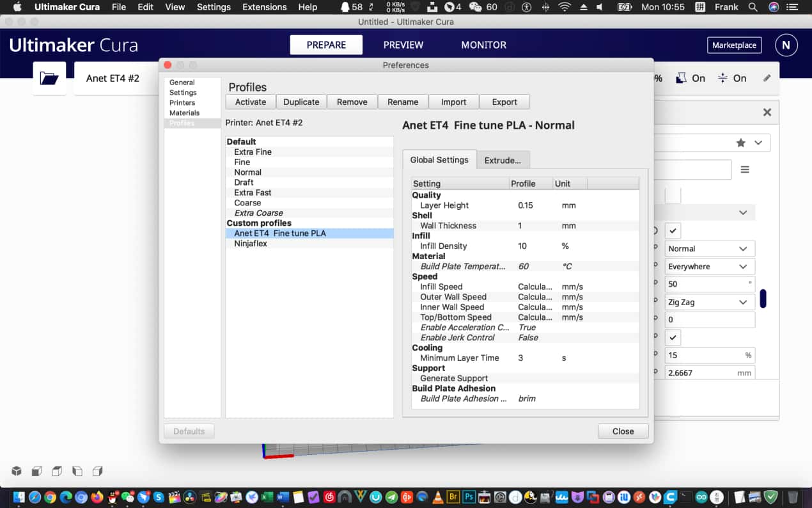
Task: Launch Firefox from the Dock
Action: pos(97,496)
